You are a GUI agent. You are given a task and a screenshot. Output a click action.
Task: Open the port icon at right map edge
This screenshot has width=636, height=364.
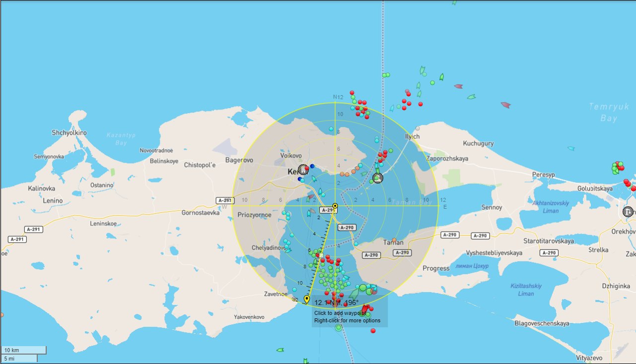point(628,212)
